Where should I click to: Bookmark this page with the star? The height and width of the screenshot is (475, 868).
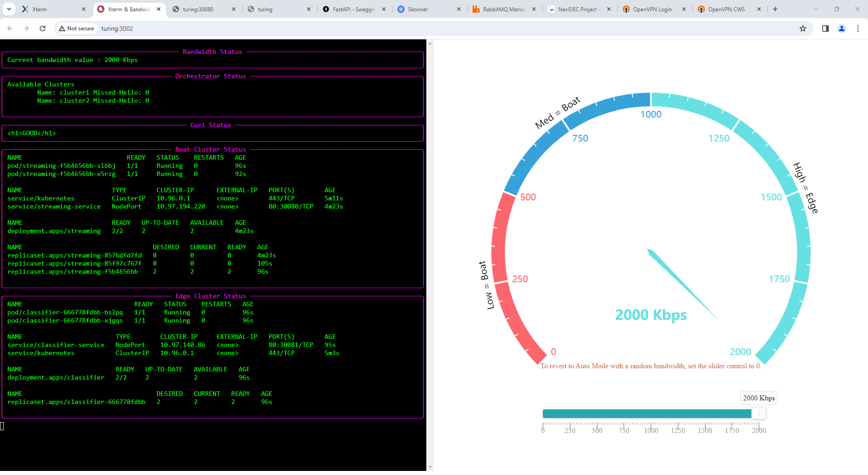[x=803, y=28]
